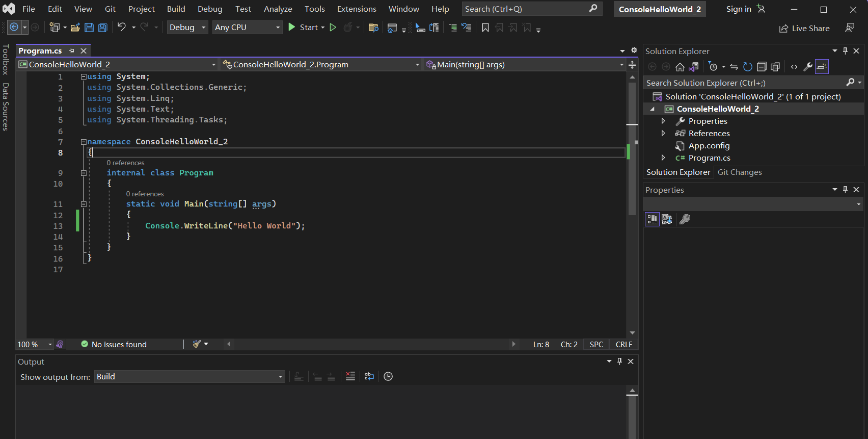
Task: Open the Analyze menu
Action: pos(278,9)
